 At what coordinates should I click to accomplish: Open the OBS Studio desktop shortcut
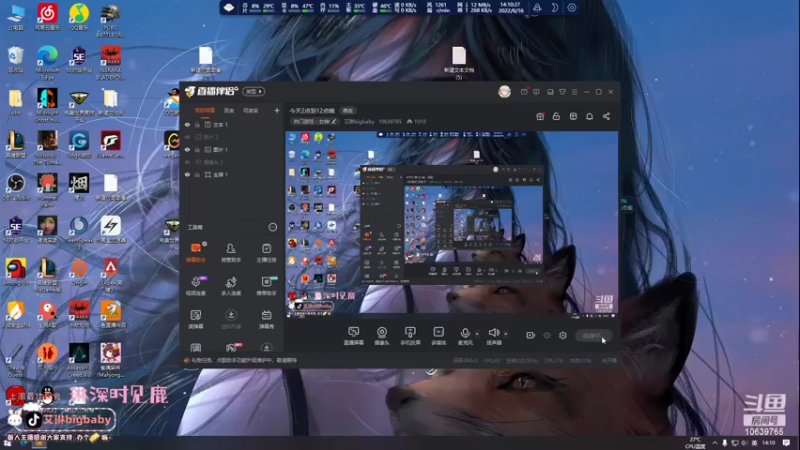click(16, 187)
